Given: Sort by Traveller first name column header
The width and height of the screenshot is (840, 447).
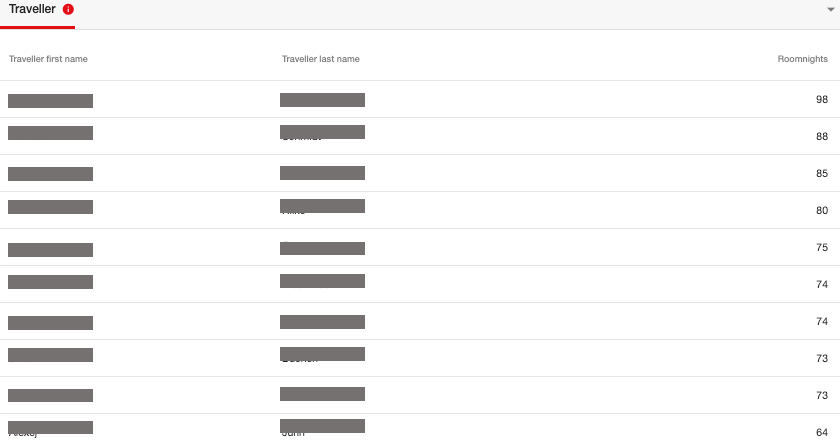Looking at the screenshot, I should click(x=48, y=59).
